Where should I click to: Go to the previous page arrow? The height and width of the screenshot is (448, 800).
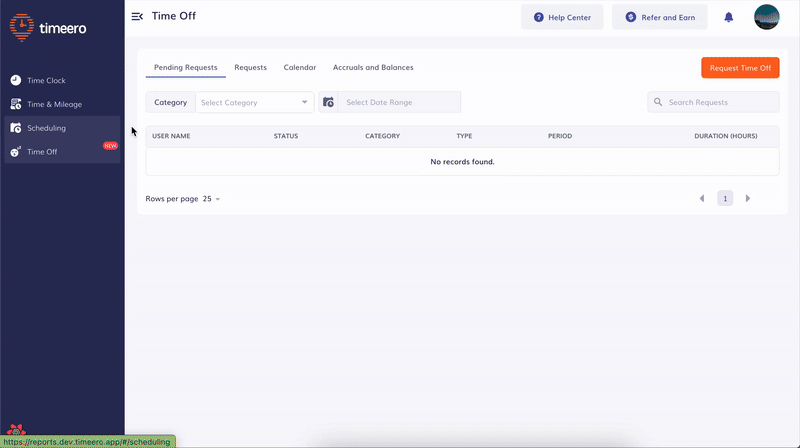click(702, 199)
